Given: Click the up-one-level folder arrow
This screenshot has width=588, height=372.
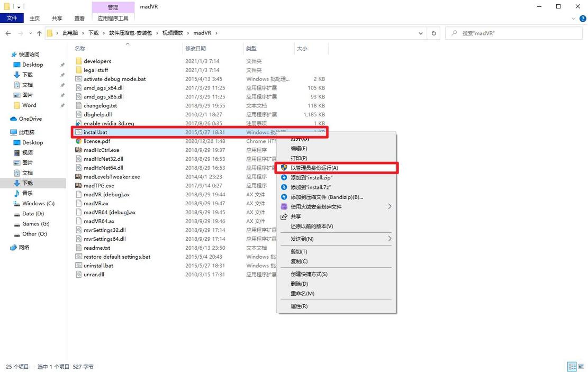Looking at the screenshot, I should [x=40, y=33].
